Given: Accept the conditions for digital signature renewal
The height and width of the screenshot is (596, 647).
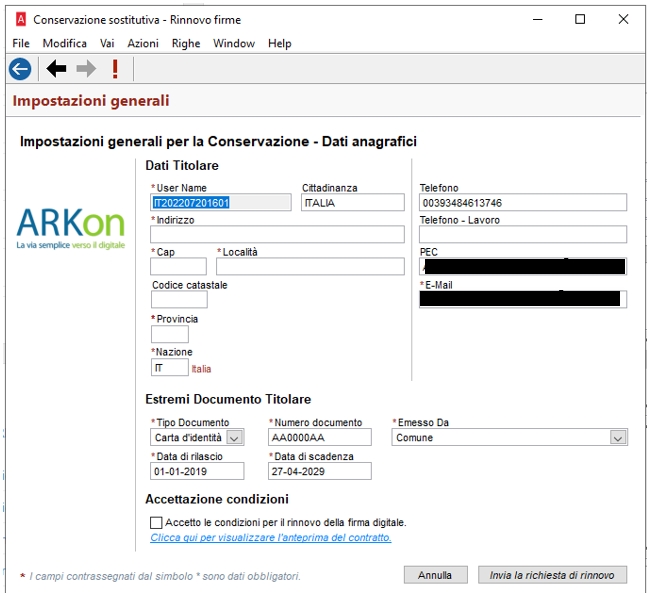Looking at the screenshot, I should click(156, 523).
